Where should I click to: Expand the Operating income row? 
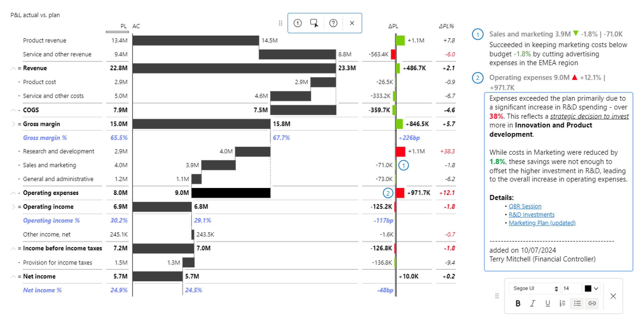(x=13, y=207)
